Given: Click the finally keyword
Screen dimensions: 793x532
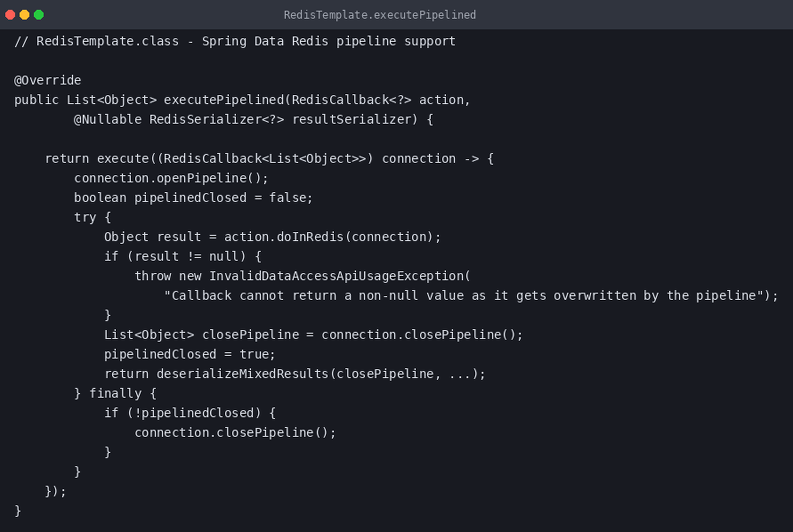Looking at the screenshot, I should 115,393.
